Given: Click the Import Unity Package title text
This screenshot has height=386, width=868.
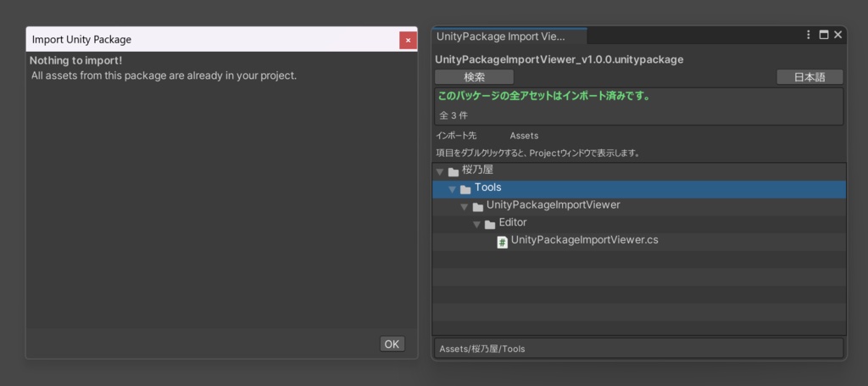Looking at the screenshot, I should [x=81, y=39].
